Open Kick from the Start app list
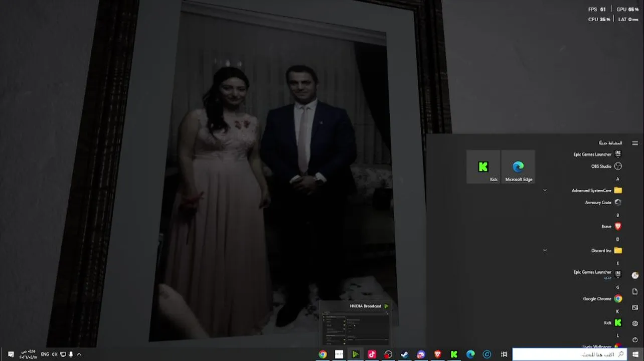644x361 pixels. pyautogui.click(x=613, y=323)
